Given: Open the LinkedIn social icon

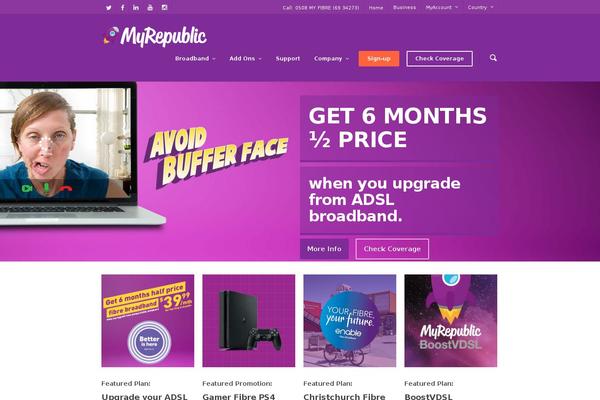Looking at the screenshot, I should click(136, 8).
